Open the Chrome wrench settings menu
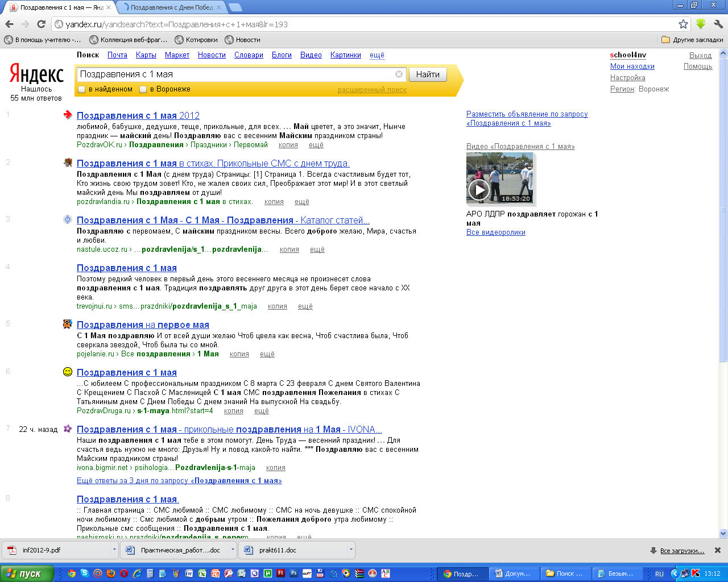Screen dimensions: 728x582 tap(718, 24)
